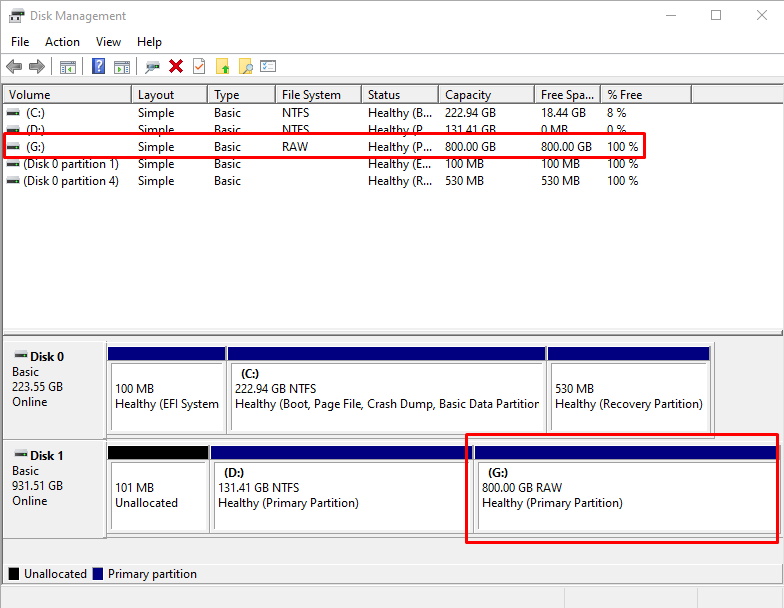Click the folder with green up arrow icon
The height and width of the screenshot is (608, 784).
point(222,66)
